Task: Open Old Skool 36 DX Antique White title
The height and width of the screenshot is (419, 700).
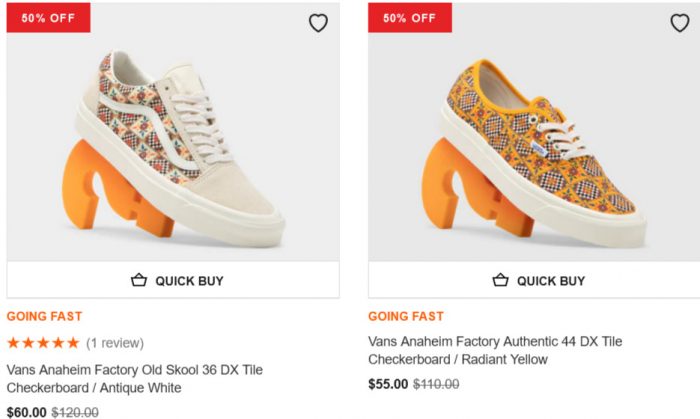Action: [x=135, y=378]
